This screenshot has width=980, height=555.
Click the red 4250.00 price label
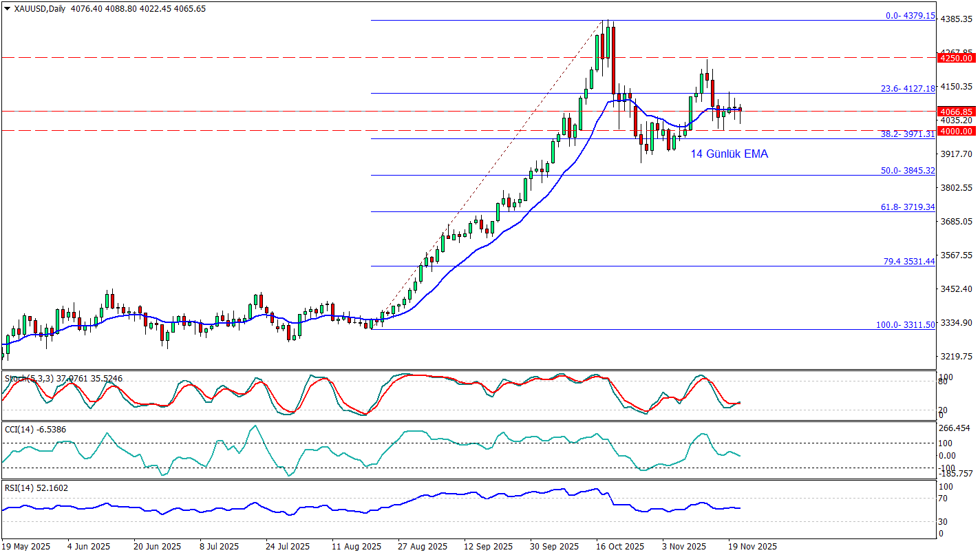click(x=955, y=59)
